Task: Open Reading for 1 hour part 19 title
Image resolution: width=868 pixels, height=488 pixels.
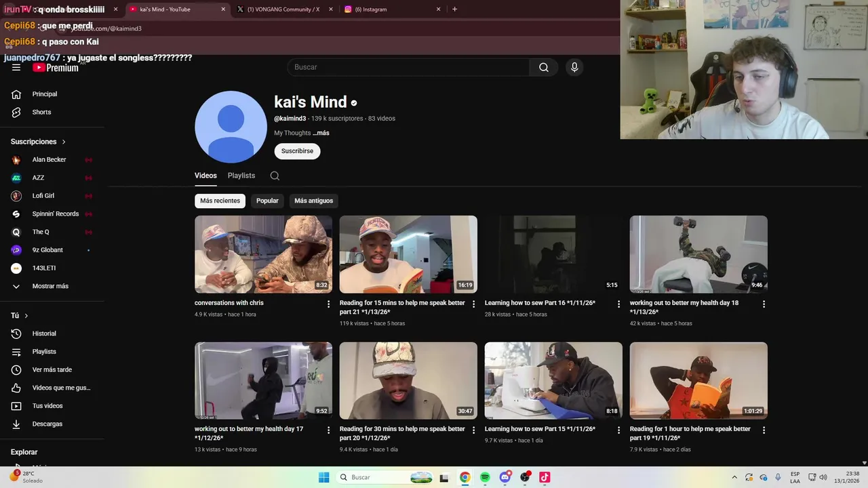Action: click(690, 433)
